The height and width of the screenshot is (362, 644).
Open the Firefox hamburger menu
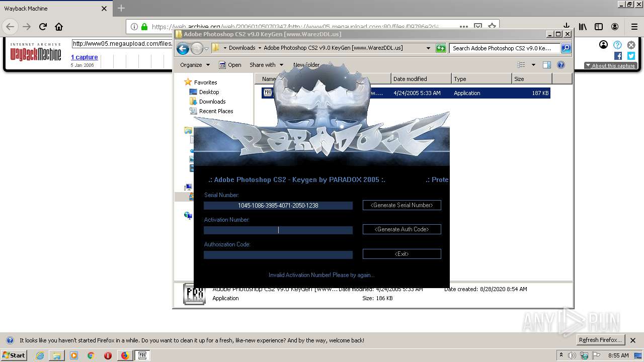point(634,27)
